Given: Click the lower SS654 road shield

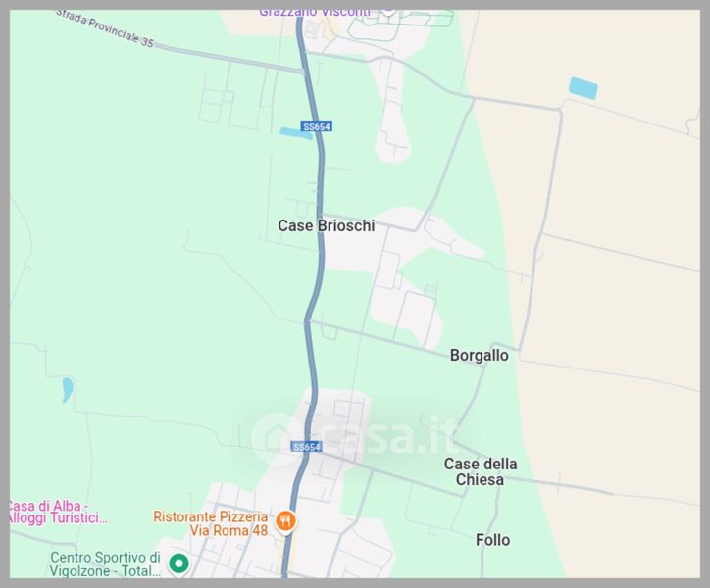Looking at the screenshot, I should pos(307,447).
